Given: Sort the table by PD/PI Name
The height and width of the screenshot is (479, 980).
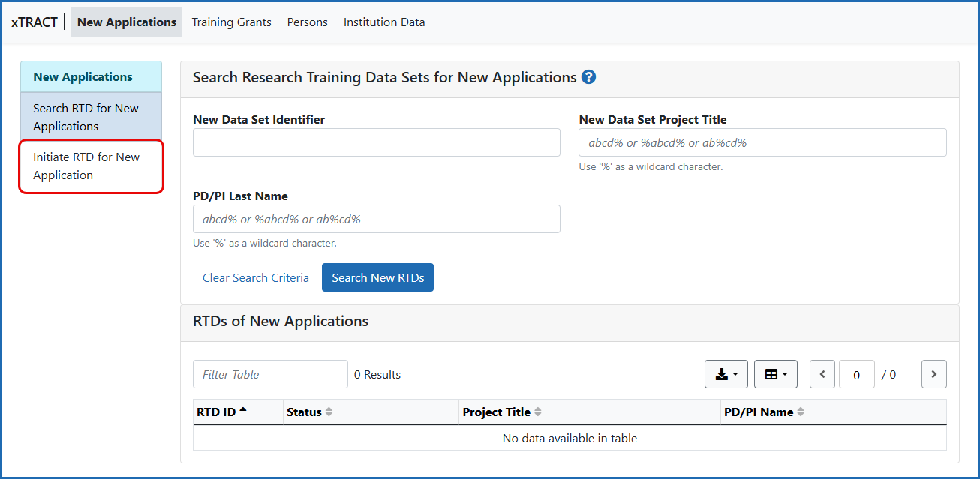Looking at the screenshot, I should coord(762,412).
